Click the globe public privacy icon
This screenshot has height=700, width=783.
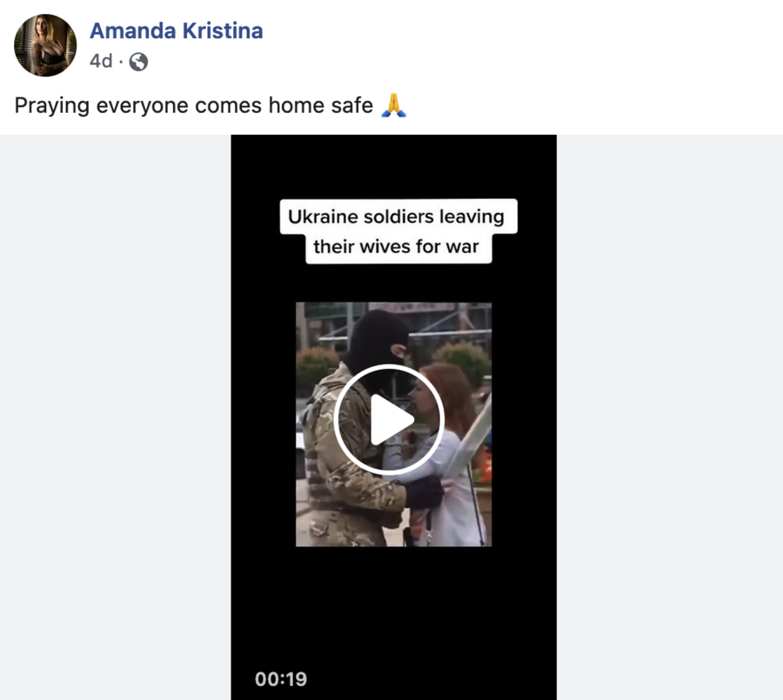coord(138,62)
